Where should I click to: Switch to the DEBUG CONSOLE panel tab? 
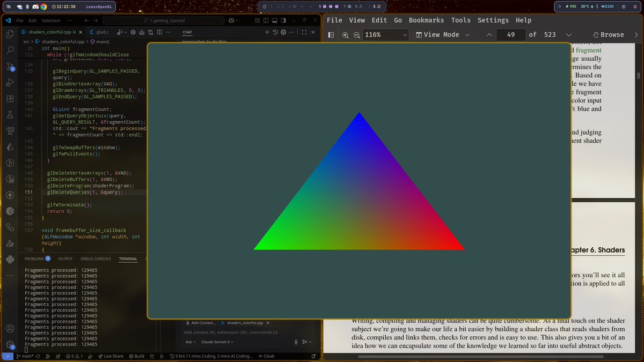96,258
